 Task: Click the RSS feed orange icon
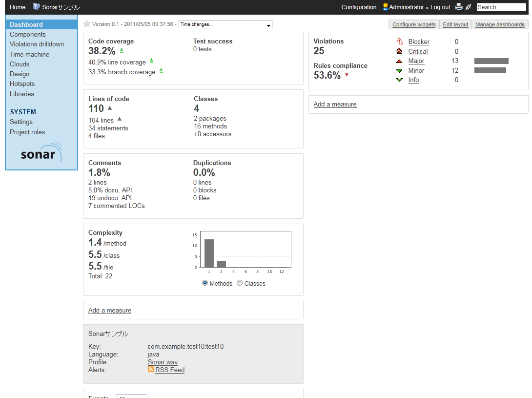click(x=151, y=370)
